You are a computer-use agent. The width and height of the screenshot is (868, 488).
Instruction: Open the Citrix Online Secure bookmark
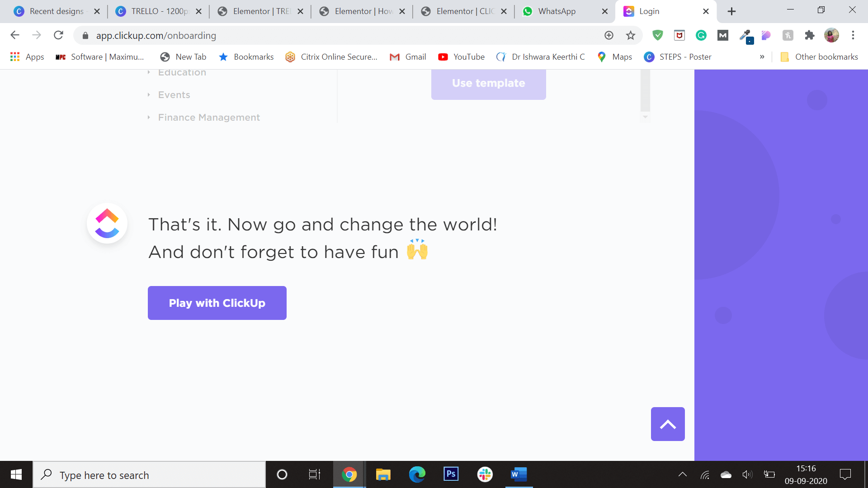coord(331,57)
